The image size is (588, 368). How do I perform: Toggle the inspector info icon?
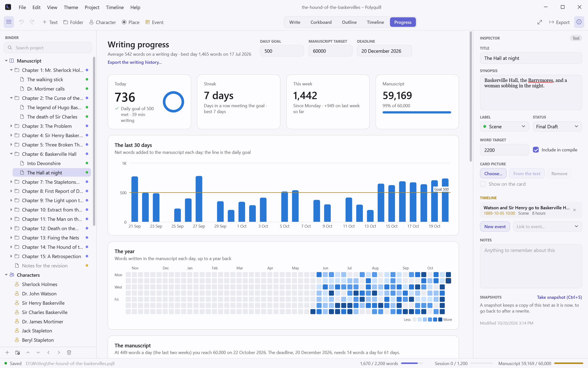(x=579, y=22)
